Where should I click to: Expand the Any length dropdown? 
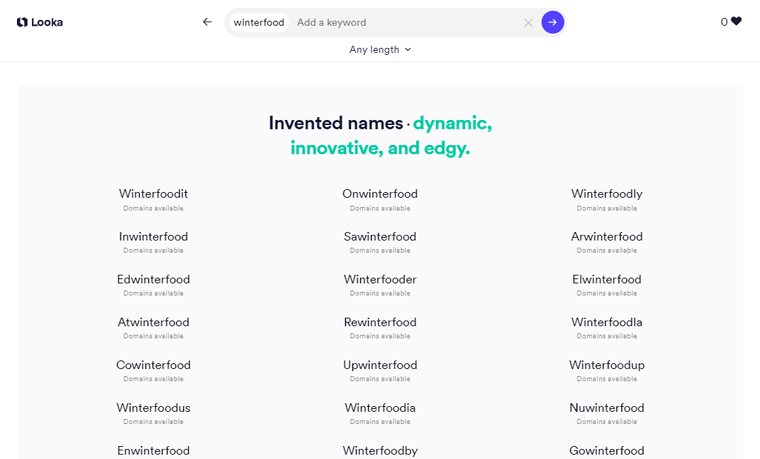pyautogui.click(x=380, y=49)
